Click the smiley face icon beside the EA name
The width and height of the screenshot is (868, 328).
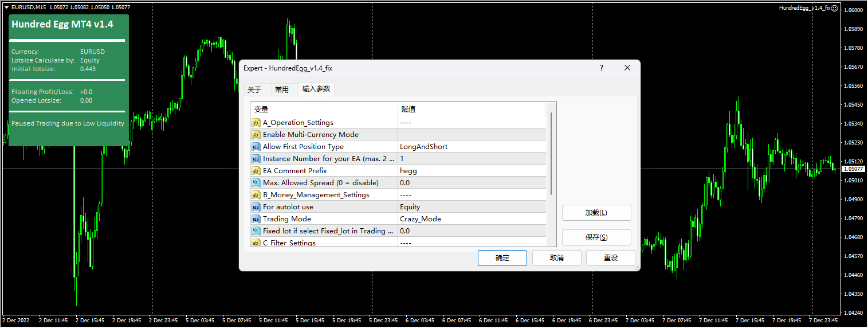[x=835, y=8]
